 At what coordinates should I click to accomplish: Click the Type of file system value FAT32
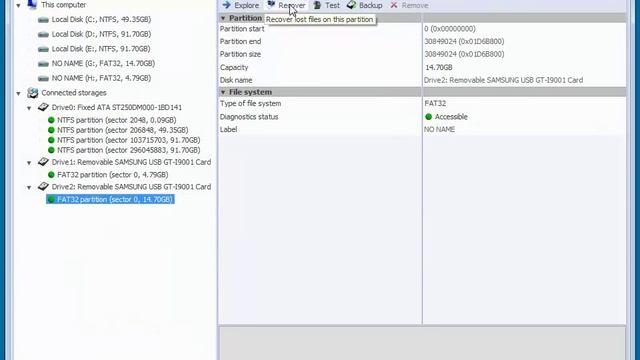pos(435,103)
